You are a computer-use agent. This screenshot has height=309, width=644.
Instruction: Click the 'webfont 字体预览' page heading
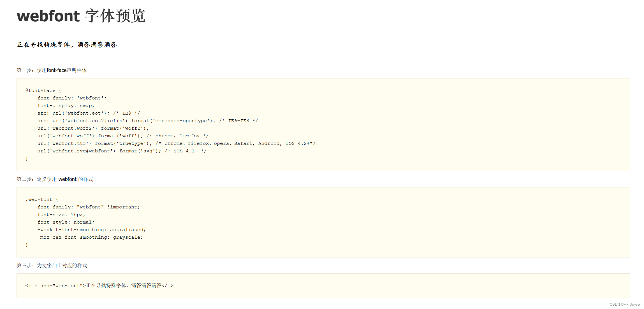pyautogui.click(x=81, y=16)
